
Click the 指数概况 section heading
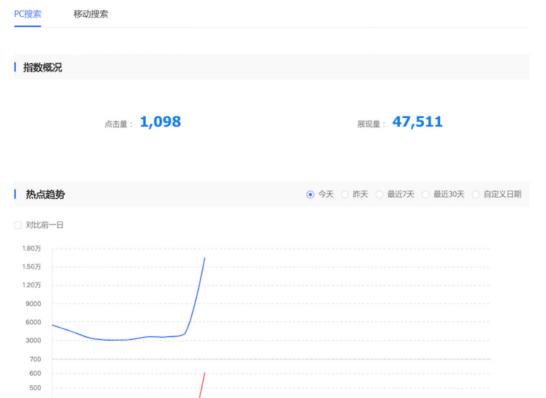click(x=42, y=67)
